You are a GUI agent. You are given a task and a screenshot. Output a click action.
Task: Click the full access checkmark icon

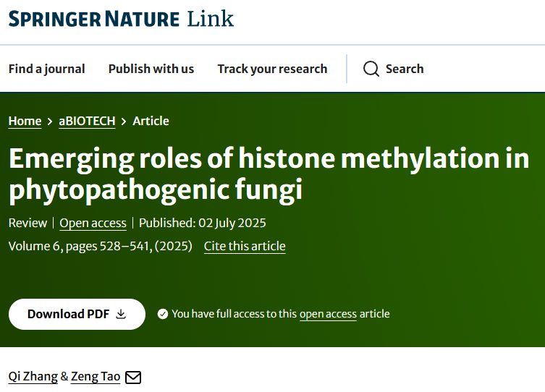[163, 314]
